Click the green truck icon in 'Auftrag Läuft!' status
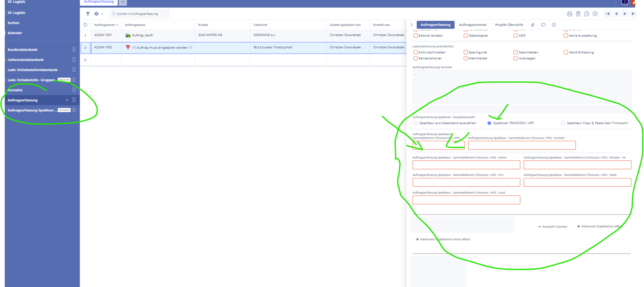Screen dimensions: 644x287 (128, 35)
